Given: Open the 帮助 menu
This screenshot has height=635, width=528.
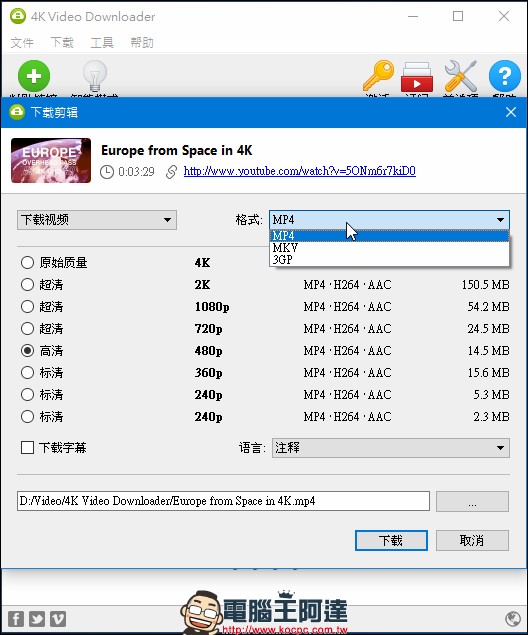Looking at the screenshot, I should pyautogui.click(x=142, y=43).
